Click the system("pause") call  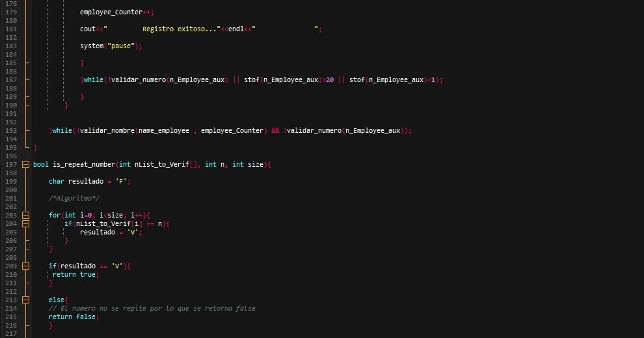pos(111,46)
